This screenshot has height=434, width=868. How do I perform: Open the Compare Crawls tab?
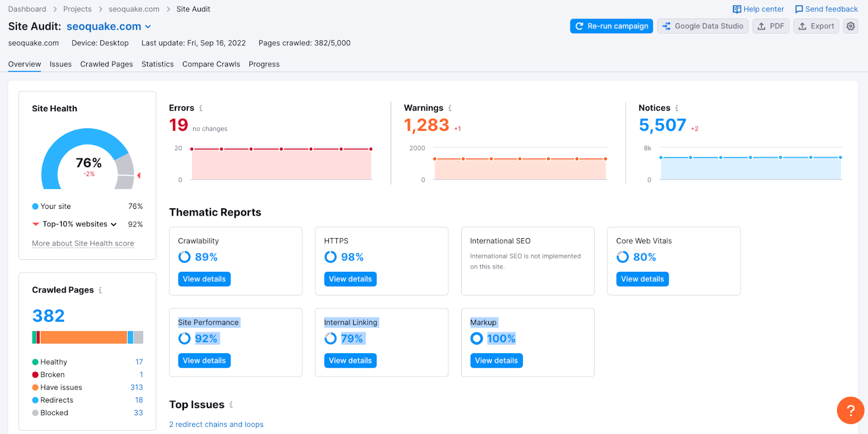pyautogui.click(x=211, y=64)
